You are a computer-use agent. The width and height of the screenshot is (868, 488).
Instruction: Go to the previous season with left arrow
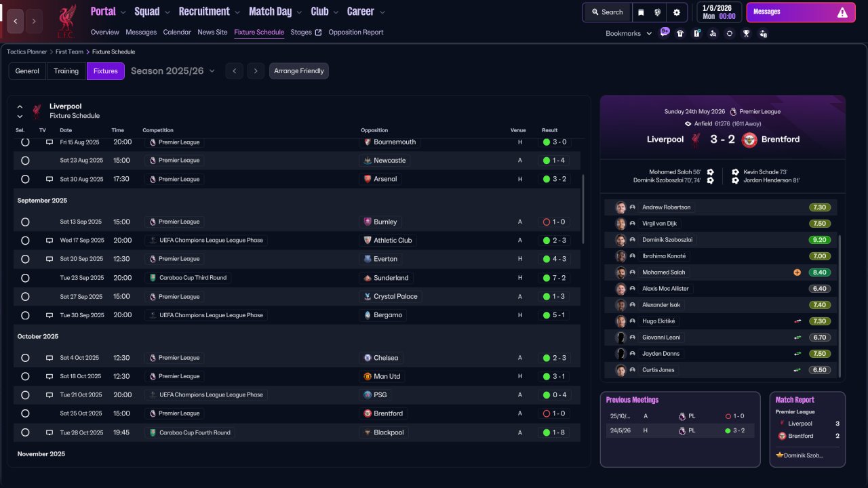[234, 71]
